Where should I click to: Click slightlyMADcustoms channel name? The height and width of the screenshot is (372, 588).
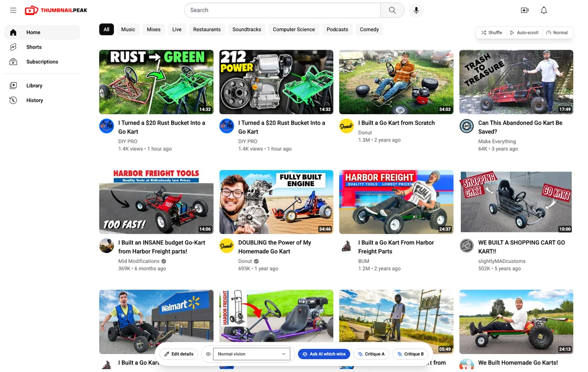coord(502,261)
